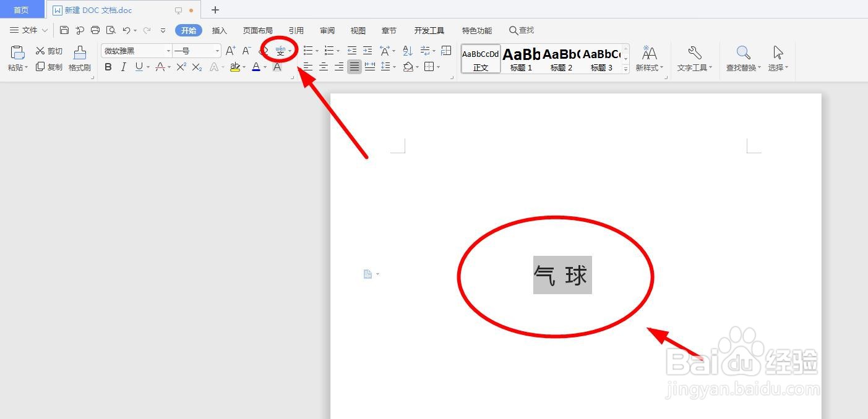Screen dimensions: 868x419
Task: Expand the underline style dropdown arrow
Action: [x=147, y=67]
